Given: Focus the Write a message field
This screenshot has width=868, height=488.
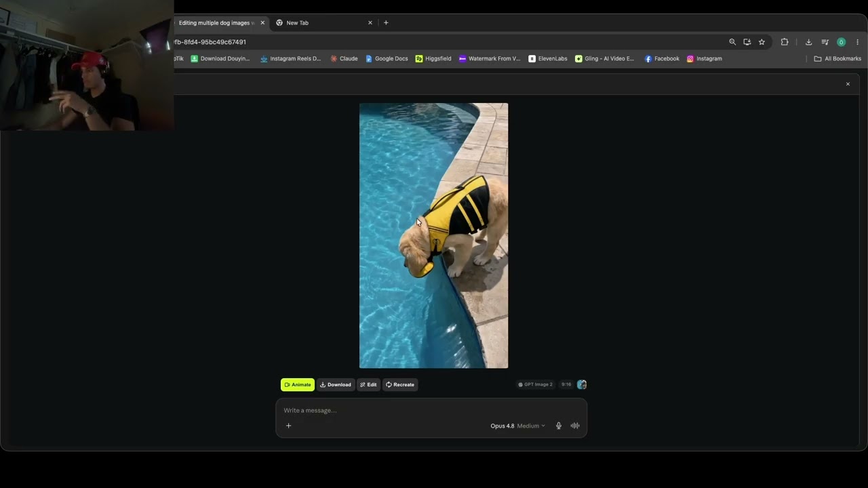Looking at the screenshot, I should [x=431, y=410].
